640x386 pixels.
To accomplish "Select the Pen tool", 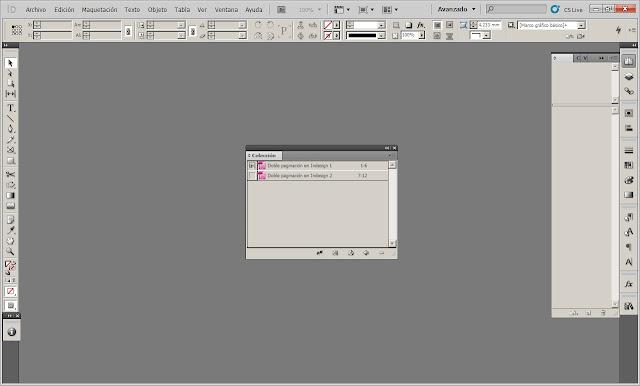I will (x=11, y=129).
